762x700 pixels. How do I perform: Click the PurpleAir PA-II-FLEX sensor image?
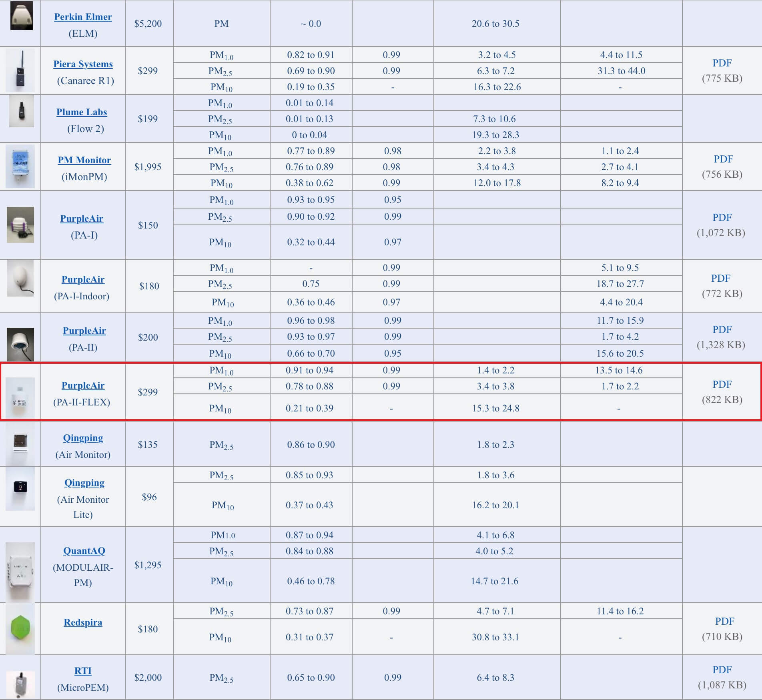pos(20,397)
